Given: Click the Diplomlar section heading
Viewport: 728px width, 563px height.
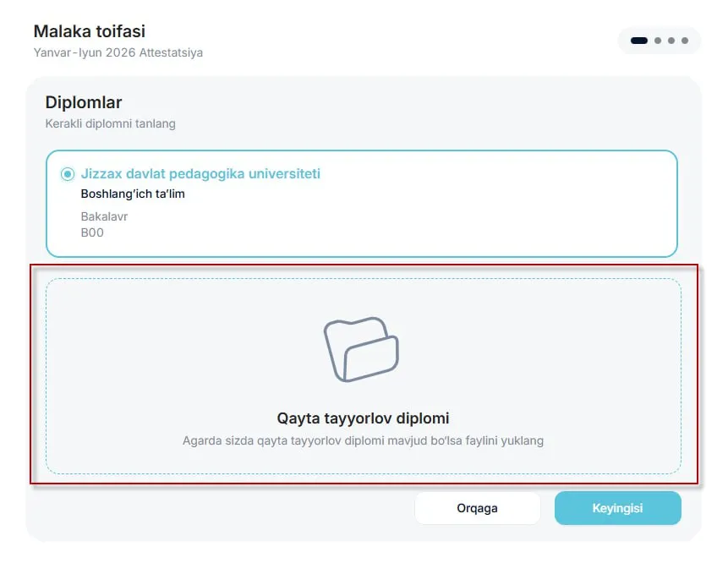Looking at the screenshot, I should click(x=84, y=102).
